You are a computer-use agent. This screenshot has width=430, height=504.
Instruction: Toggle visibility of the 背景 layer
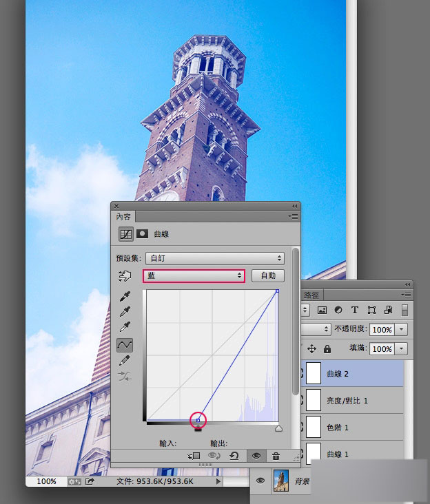click(260, 481)
